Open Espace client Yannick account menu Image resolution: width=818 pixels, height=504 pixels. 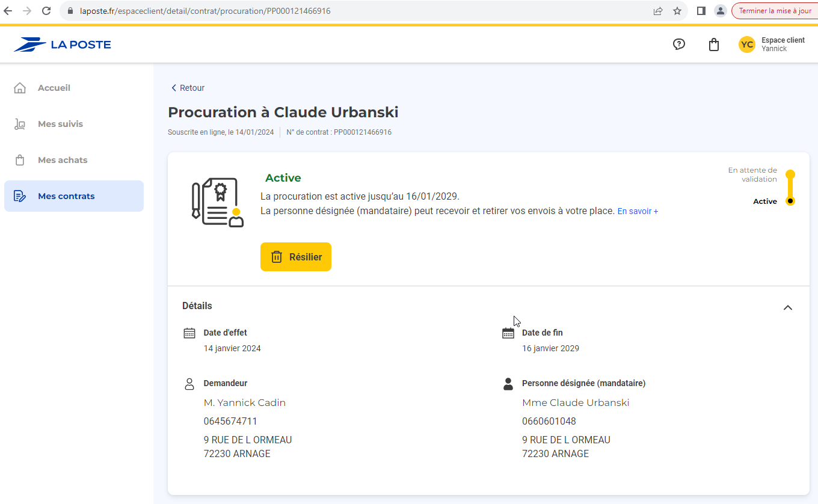[783, 45]
